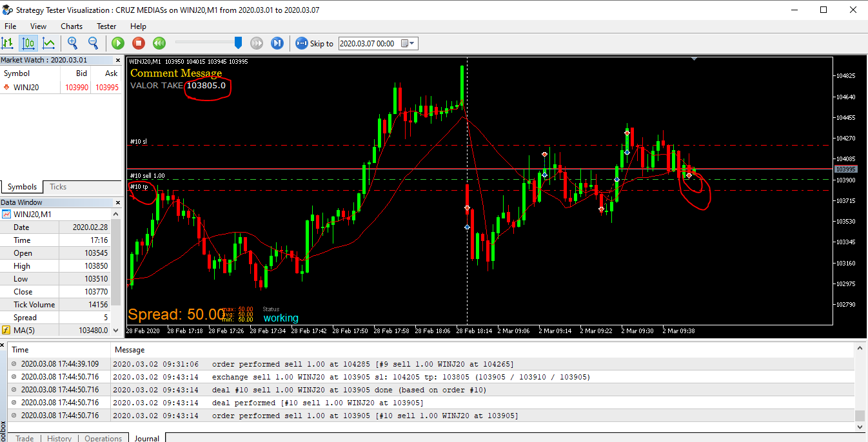868x442 pixels.
Task: Switch to the History tab
Action: click(x=59, y=438)
